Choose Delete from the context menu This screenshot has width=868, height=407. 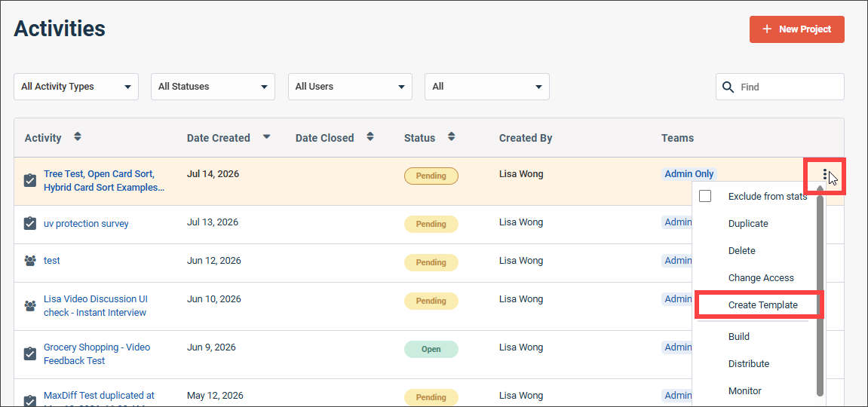coord(742,250)
